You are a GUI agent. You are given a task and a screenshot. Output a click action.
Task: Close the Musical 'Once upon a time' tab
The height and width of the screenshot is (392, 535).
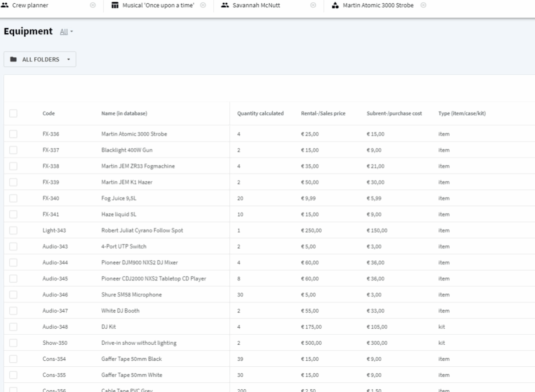(203, 5)
